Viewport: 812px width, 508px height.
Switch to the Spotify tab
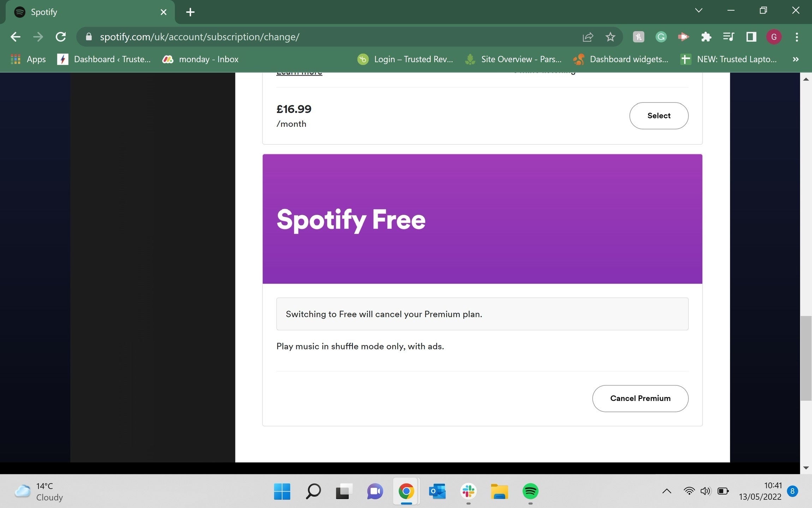tap(90, 12)
